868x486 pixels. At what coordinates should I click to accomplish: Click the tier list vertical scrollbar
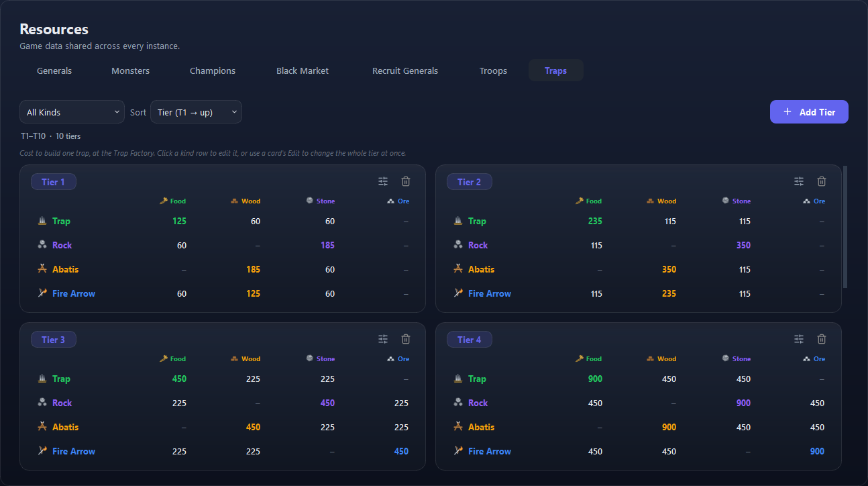coord(845,227)
